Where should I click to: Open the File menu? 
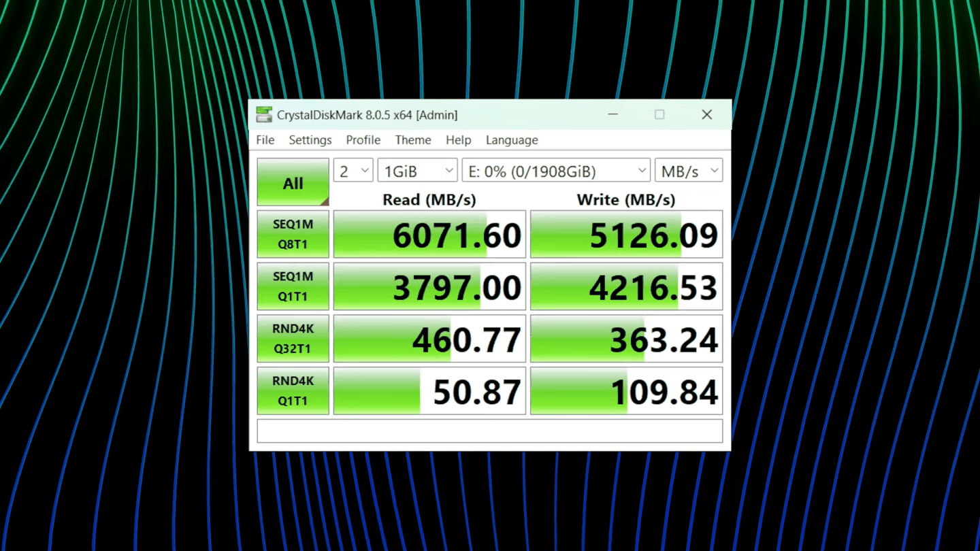pyautogui.click(x=265, y=140)
